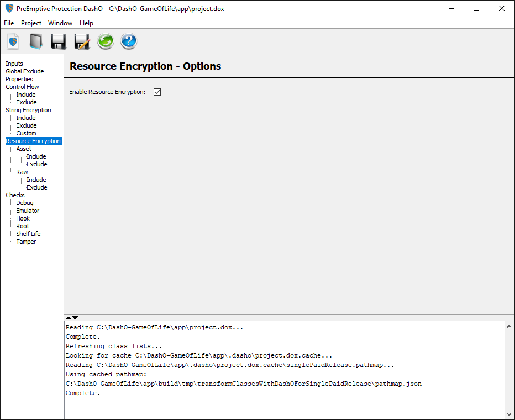This screenshot has height=420, width=515.
Task: Click the singlePaidRelease.pathmap console line
Action: pos(229,365)
